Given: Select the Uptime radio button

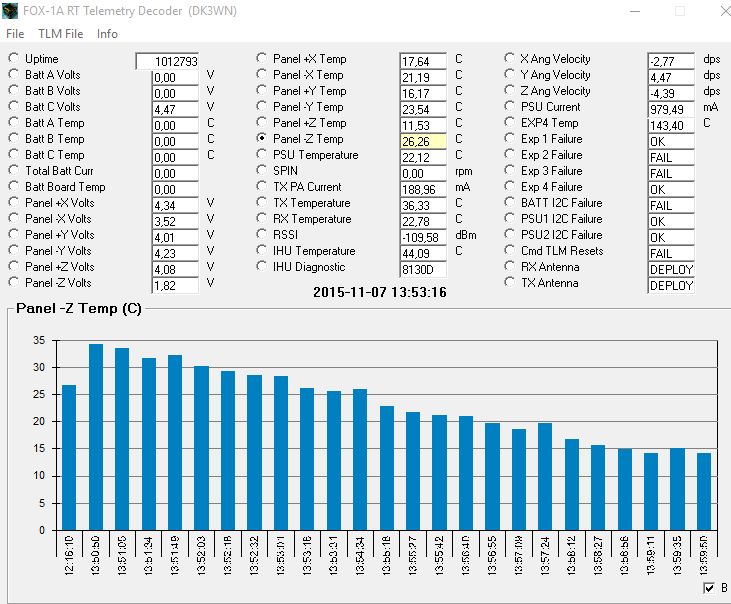Looking at the screenshot, I should click(14, 58).
